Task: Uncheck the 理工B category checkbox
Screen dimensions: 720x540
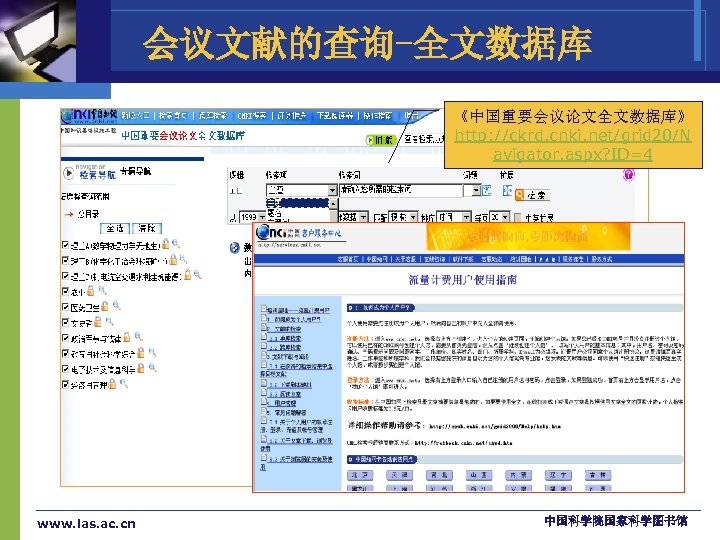Action: point(65,260)
